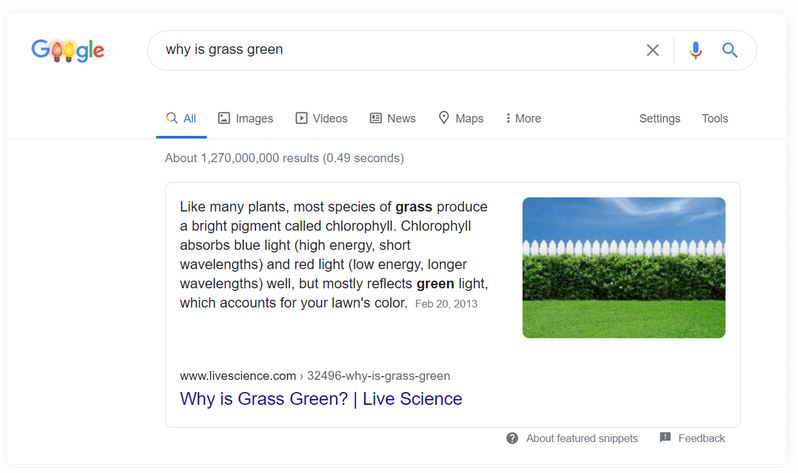Open the Settings dropdown
This screenshot has height=473, width=798.
click(660, 118)
